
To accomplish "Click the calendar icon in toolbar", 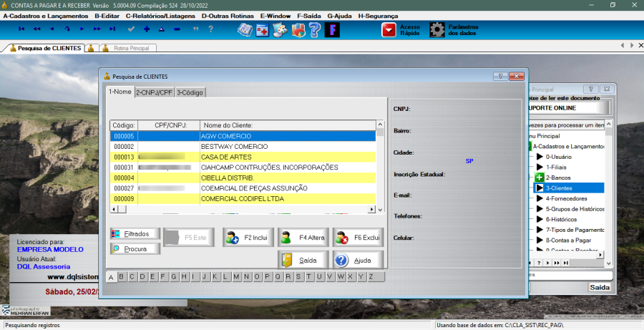I will (263, 30).
